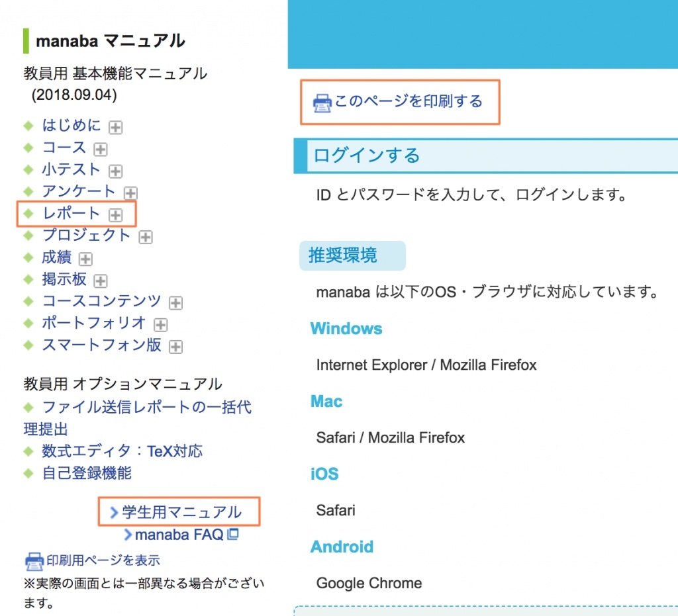Click Internet Explorer / Mozilla Firefox text

[x=426, y=365]
